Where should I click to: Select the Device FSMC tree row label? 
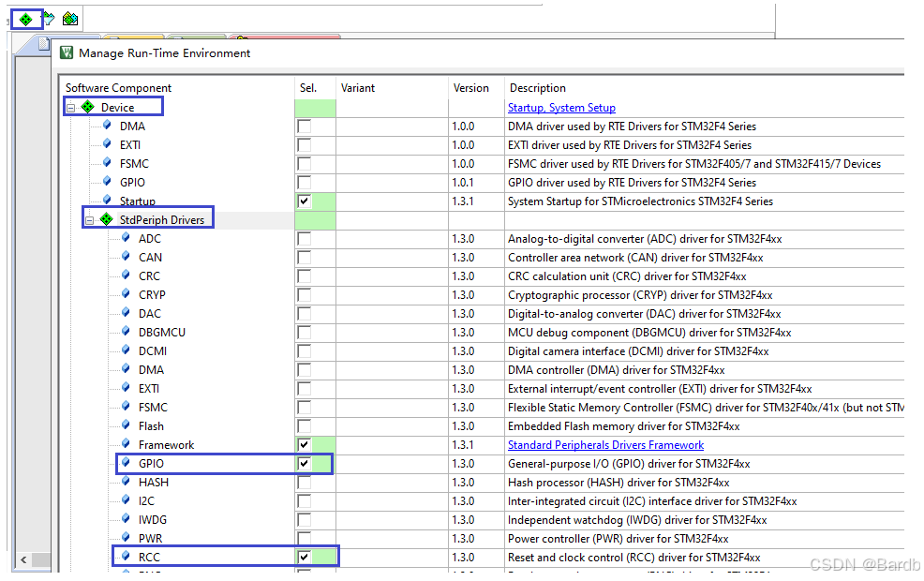134,164
